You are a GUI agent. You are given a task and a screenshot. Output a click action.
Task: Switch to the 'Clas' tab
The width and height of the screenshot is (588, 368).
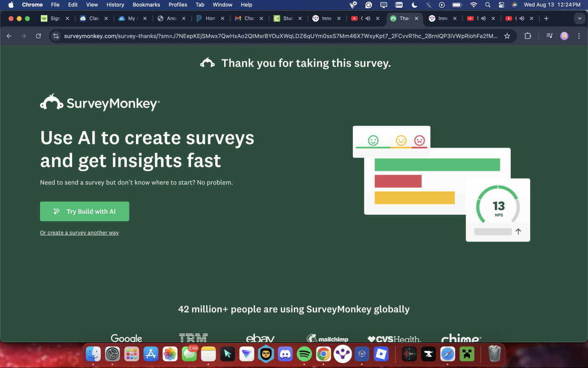(94, 18)
